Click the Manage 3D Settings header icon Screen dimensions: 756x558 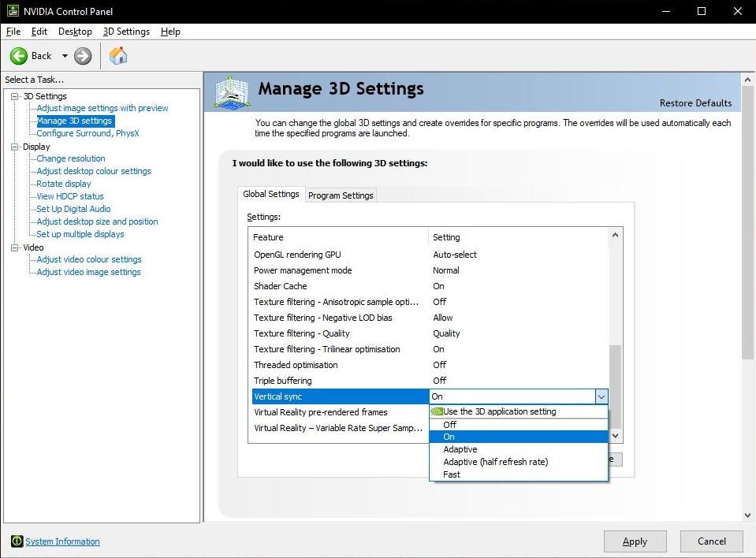point(232,93)
